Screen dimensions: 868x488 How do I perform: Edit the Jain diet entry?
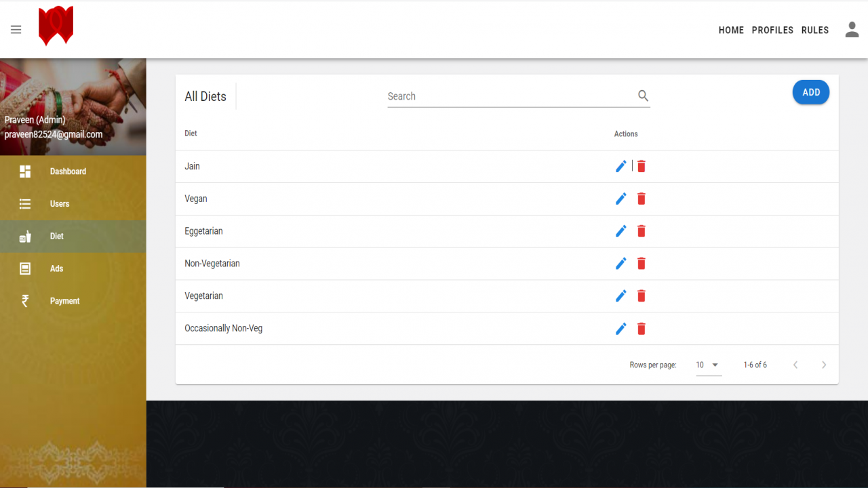click(x=620, y=166)
